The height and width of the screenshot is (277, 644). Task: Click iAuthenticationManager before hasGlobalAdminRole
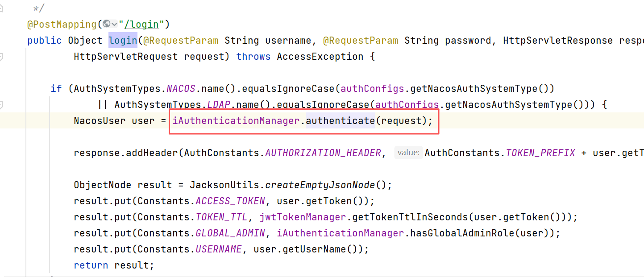[341, 233]
